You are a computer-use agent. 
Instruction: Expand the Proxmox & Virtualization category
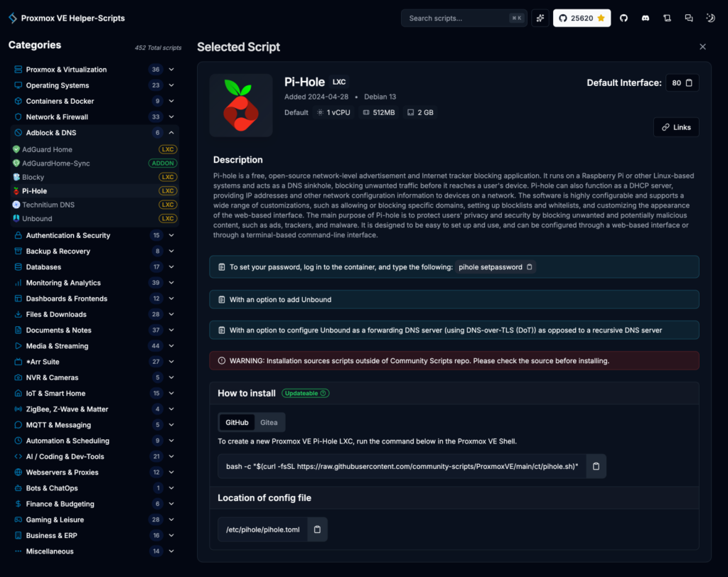(171, 70)
